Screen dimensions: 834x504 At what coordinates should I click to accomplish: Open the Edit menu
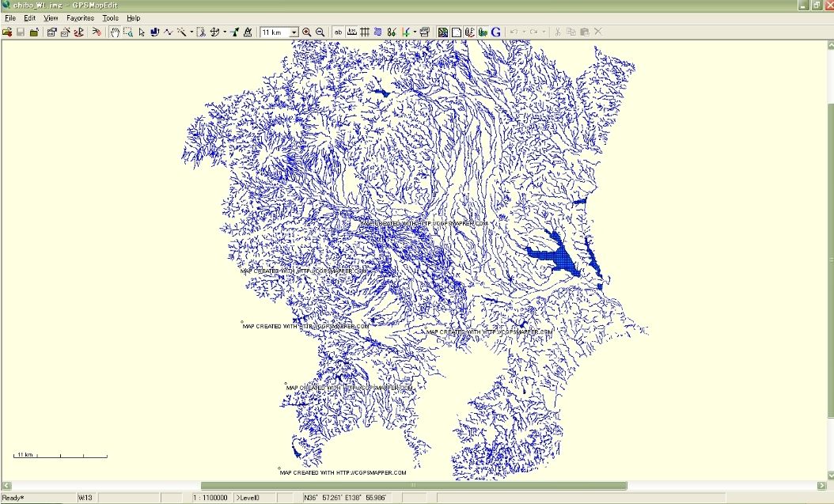click(30, 18)
